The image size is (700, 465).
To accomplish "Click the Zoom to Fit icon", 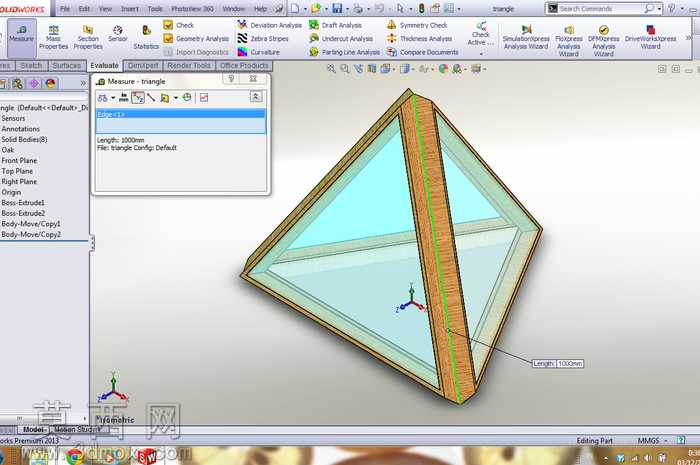I will 331,69.
